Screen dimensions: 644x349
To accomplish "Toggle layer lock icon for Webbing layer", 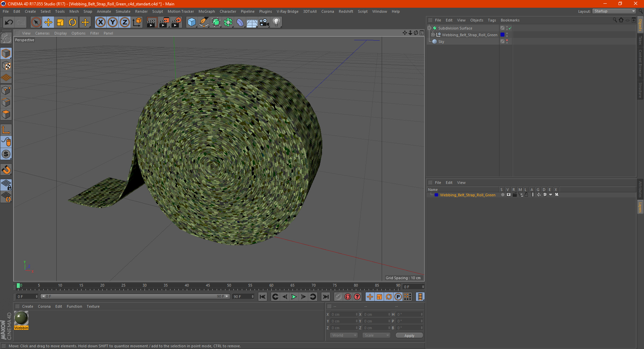I will (526, 195).
